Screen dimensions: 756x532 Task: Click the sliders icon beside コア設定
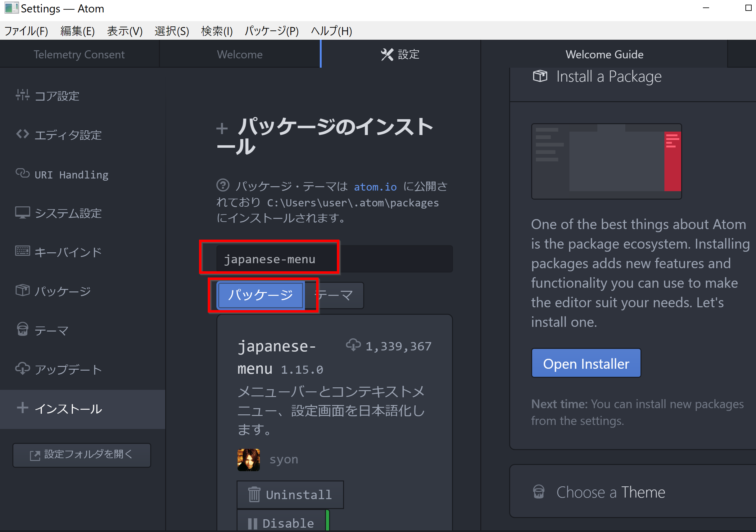[22, 95]
